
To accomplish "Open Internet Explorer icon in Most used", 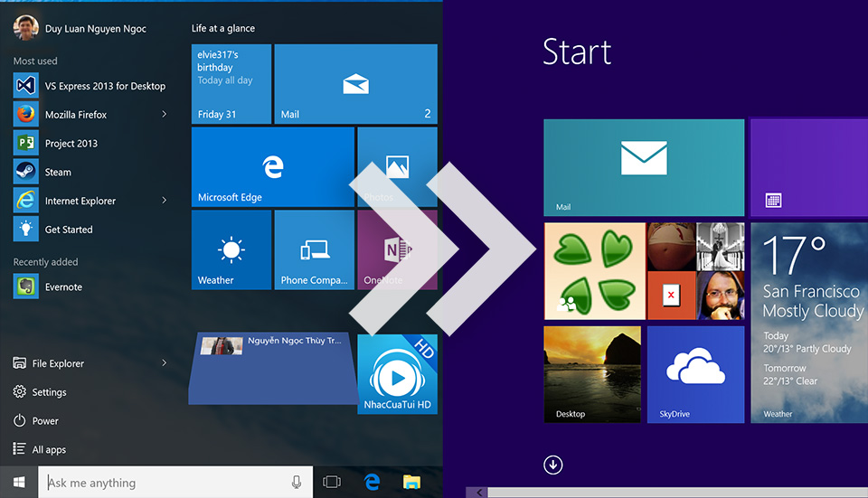I will point(26,201).
